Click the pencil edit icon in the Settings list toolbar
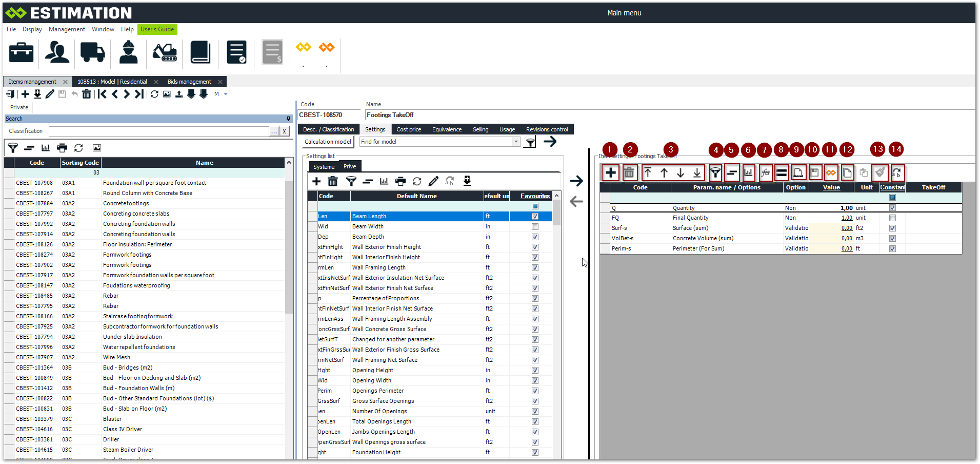This screenshot has width=980, height=464. [433, 181]
